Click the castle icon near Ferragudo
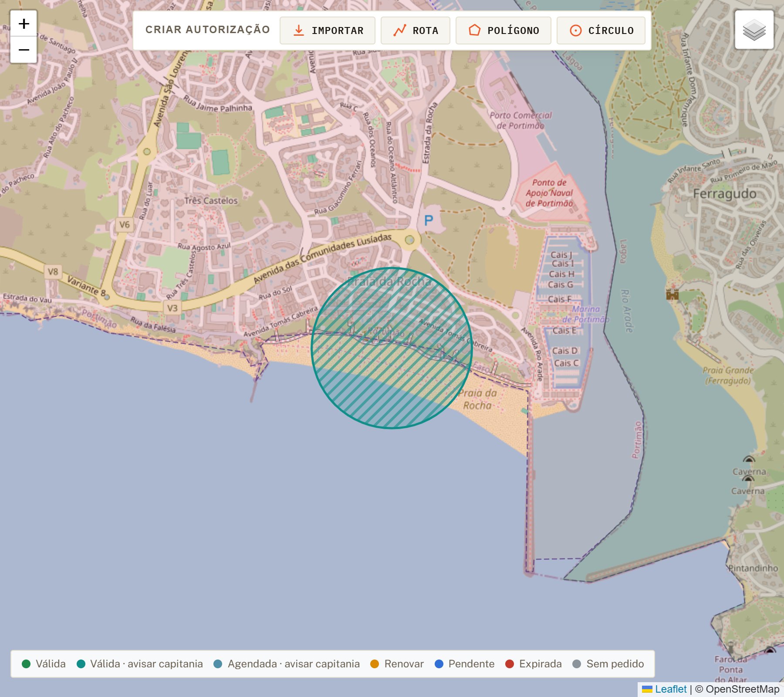The height and width of the screenshot is (697, 784). coord(672,294)
